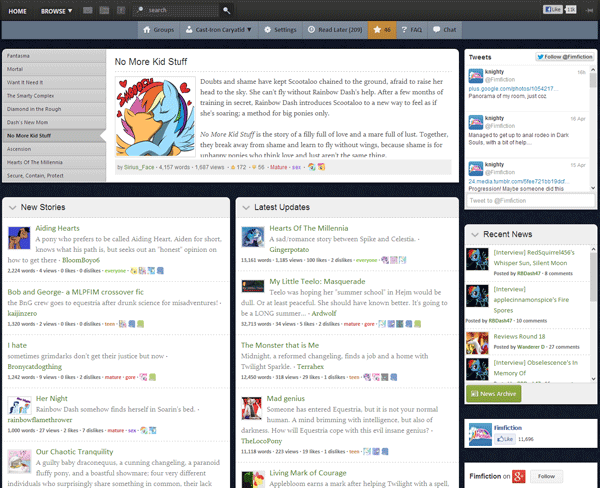Open author Ardwolf profile

324,313
